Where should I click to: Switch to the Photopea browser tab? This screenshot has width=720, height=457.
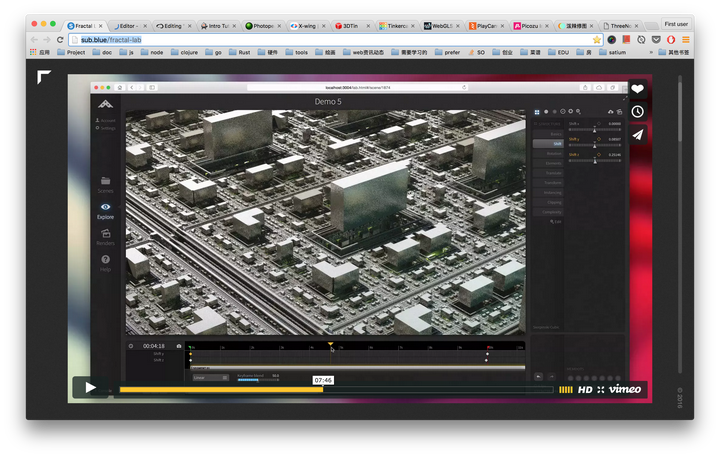262,24
